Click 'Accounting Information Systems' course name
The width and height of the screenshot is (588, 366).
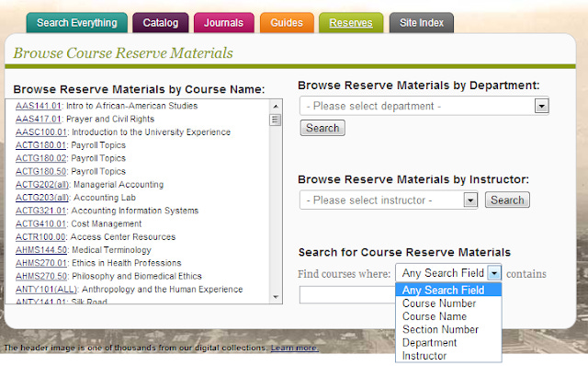tap(135, 211)
